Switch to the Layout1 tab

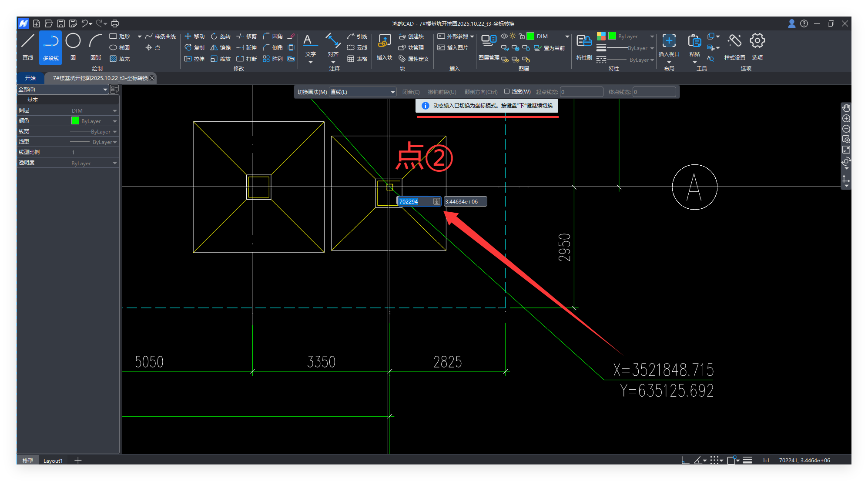click(53, 461)
